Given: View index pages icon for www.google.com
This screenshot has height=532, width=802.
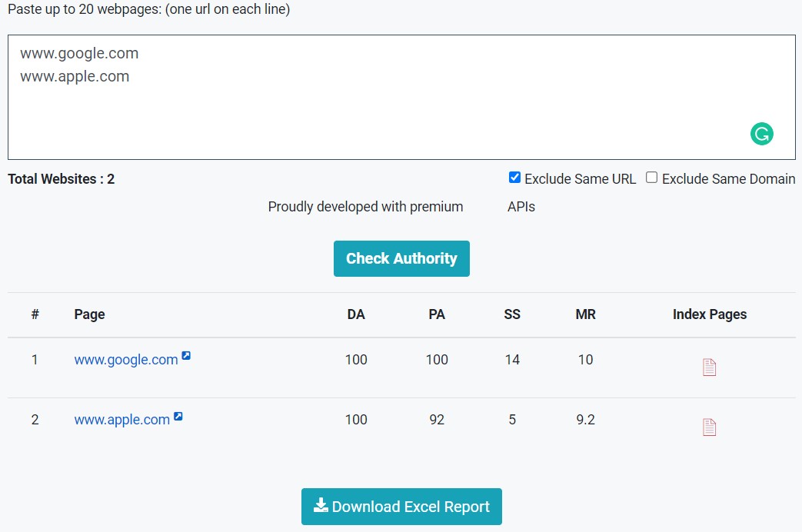Looking at the screenshot, I should pos(710,367).
